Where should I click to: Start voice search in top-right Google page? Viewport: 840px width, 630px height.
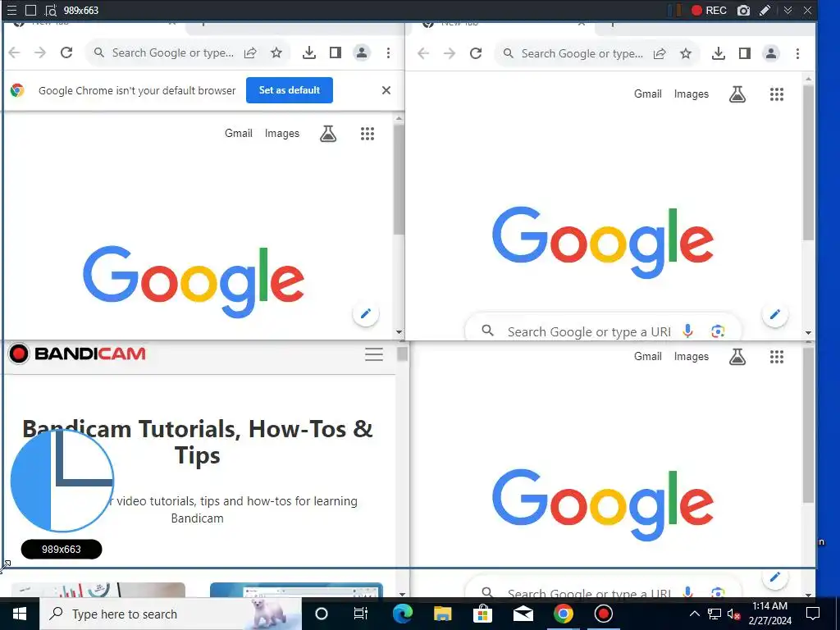[688, 331]
